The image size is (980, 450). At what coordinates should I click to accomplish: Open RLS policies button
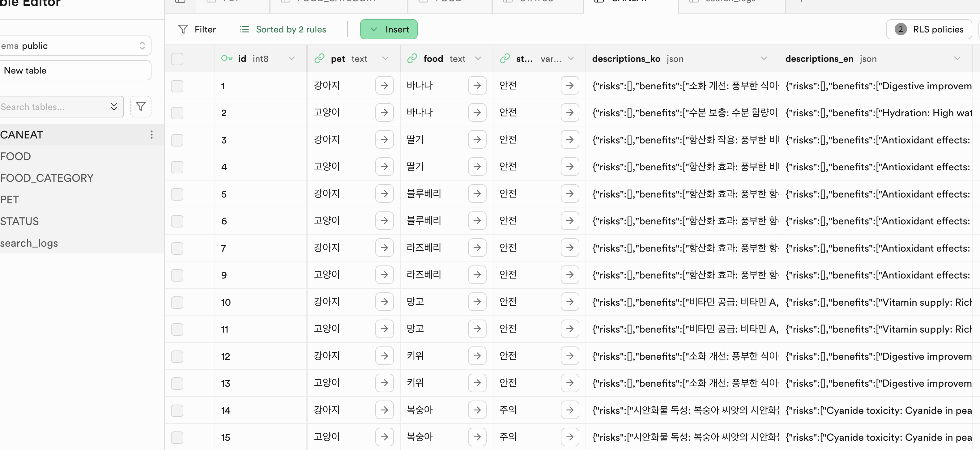(x=929, y=29)
